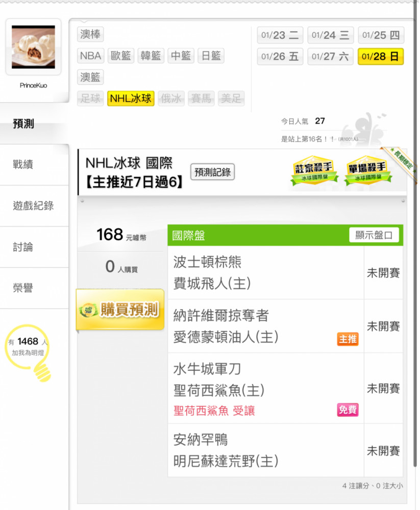This screenshot has height=510, width=420.
Task: Go to the 遊戲紀錄 tab
Action: pyautogui.click(x=34, y=206)
